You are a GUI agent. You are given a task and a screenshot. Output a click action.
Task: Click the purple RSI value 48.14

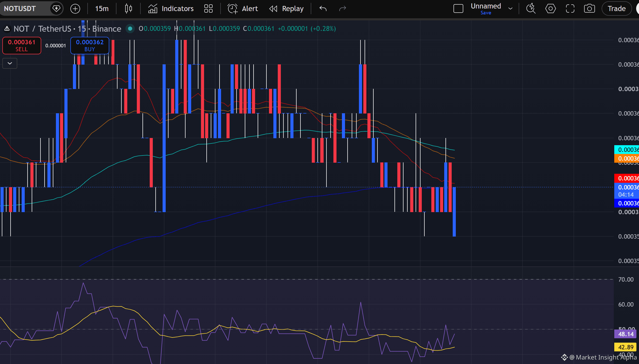626,334
